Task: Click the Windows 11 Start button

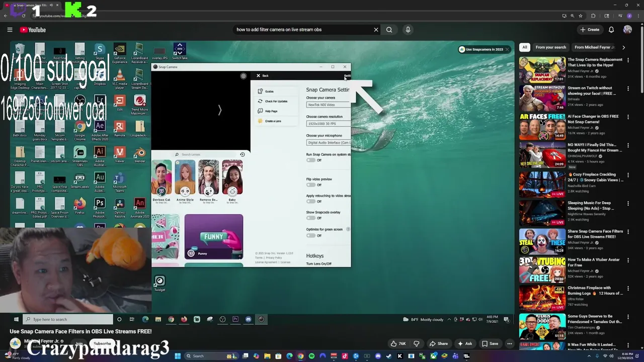Action: (x=177, y=356)
